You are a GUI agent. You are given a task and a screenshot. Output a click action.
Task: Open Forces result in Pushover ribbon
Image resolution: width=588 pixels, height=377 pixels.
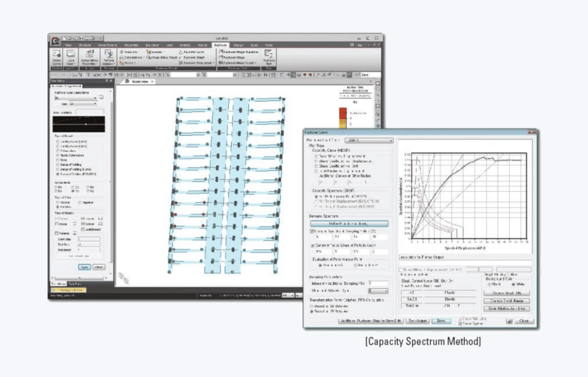pos(128,63)
